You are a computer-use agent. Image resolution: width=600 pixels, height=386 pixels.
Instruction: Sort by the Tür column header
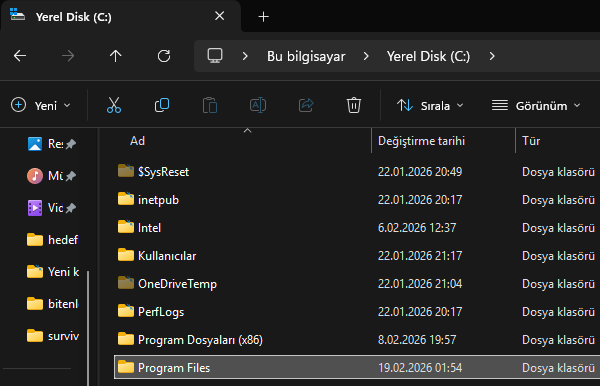[x=531, y=141]
